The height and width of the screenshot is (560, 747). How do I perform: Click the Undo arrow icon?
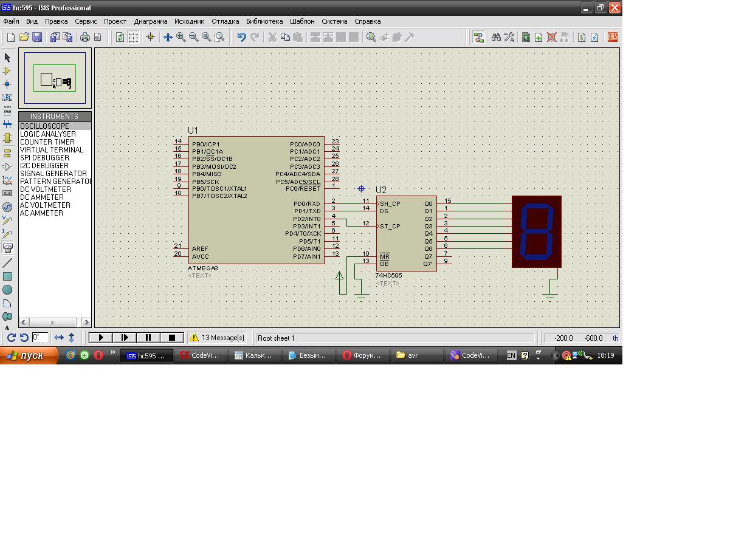tap(242, 38)
